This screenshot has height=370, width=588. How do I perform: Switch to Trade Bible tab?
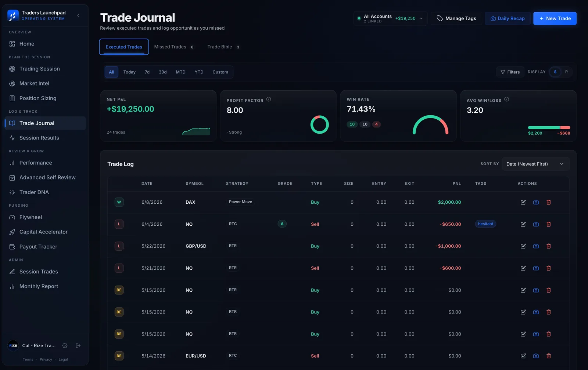[223, 47]
